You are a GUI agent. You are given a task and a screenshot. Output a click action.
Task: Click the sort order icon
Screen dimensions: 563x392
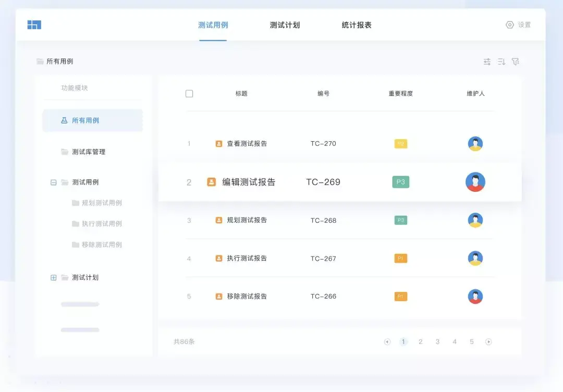pyautogui.click(x=501, y=62)
